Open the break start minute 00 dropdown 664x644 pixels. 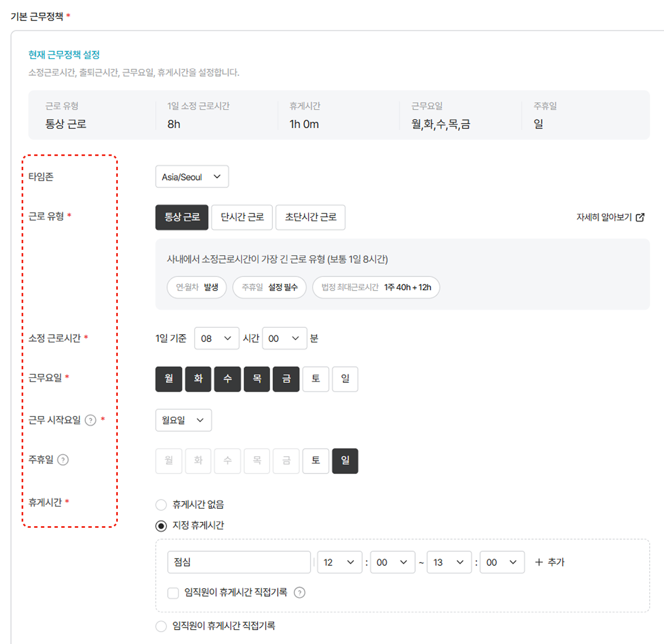click(393, 562)
